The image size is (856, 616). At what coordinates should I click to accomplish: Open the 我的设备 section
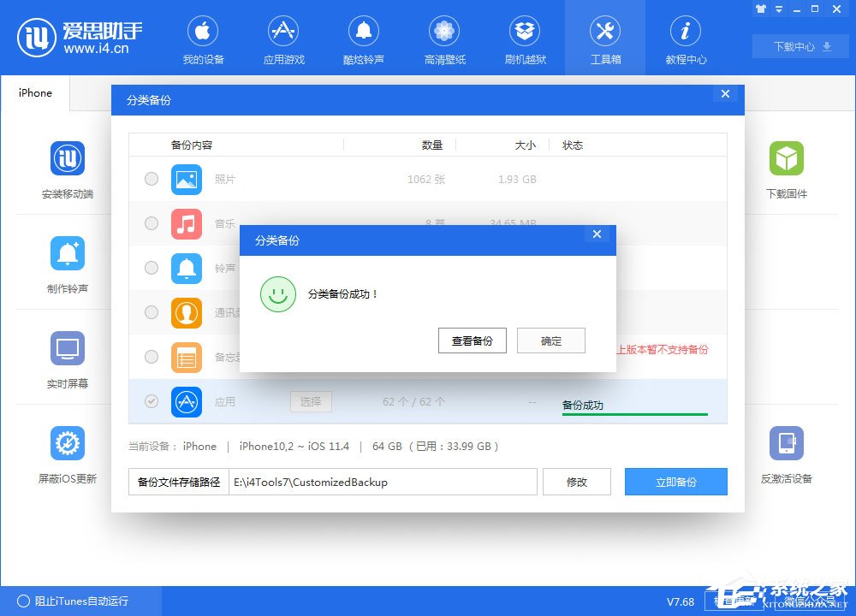203,38
